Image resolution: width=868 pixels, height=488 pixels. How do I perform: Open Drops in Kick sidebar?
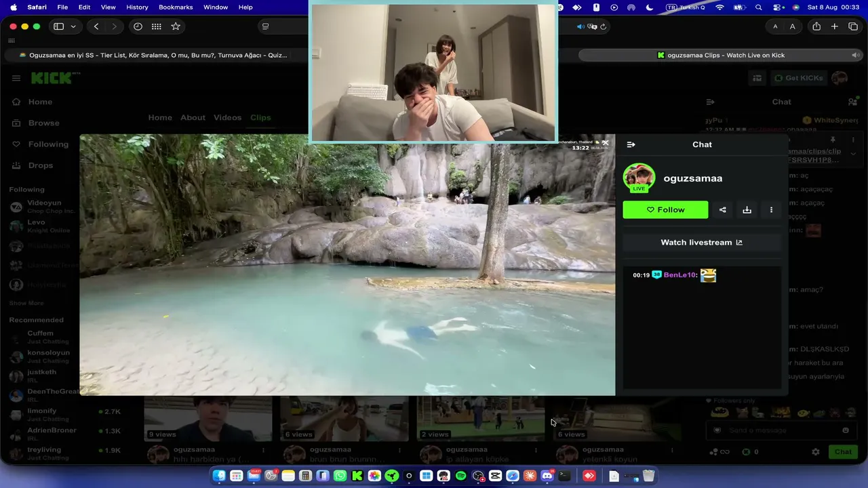click(x=41, y=165)
